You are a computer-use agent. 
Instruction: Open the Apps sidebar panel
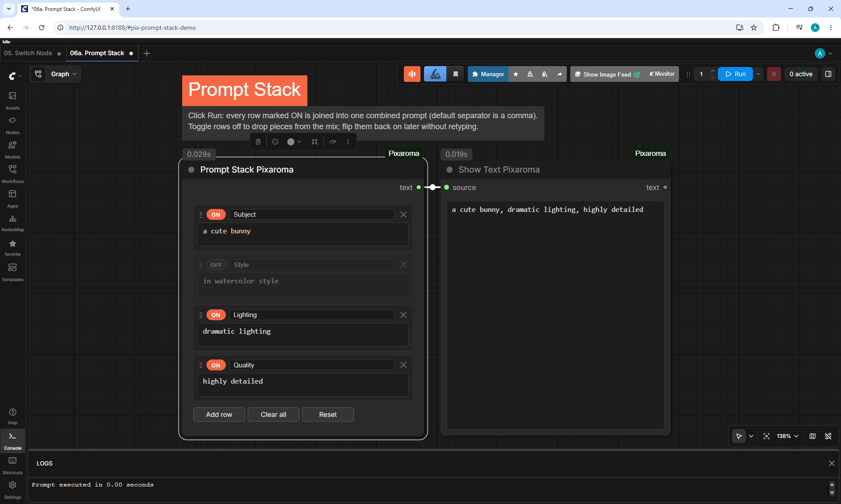pyautogui.click(x=12, y=198)
